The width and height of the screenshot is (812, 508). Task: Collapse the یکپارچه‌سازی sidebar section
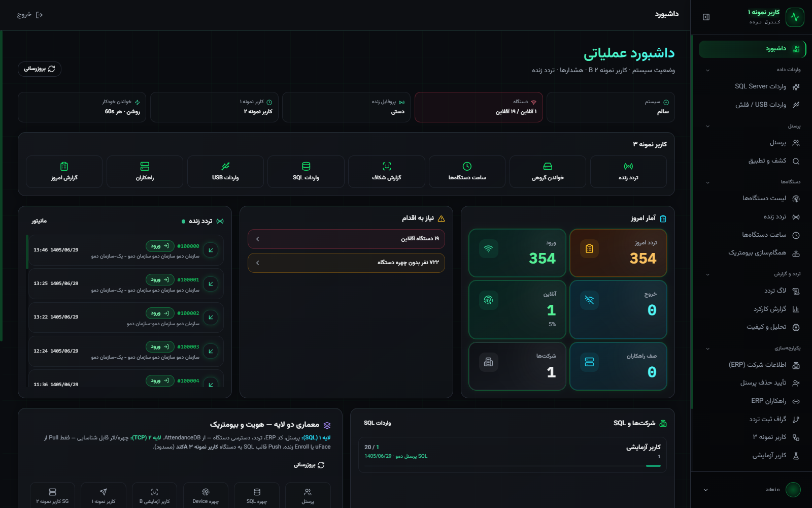click(707, 348)
